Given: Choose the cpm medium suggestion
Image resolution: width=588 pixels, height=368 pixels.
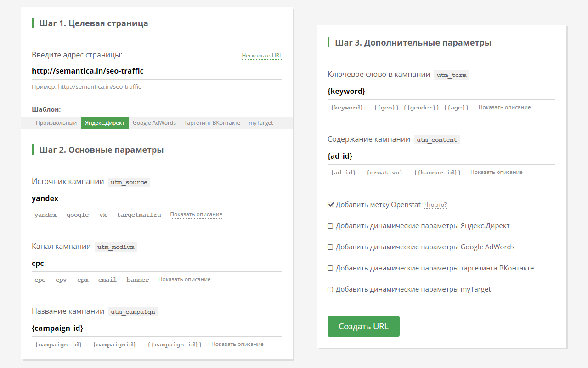Looking at the screenshot, I should point(83,280).
